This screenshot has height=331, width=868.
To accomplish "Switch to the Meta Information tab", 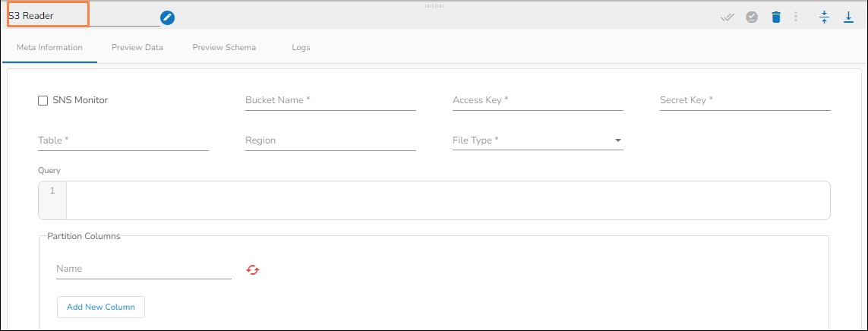I will point(49,47).
